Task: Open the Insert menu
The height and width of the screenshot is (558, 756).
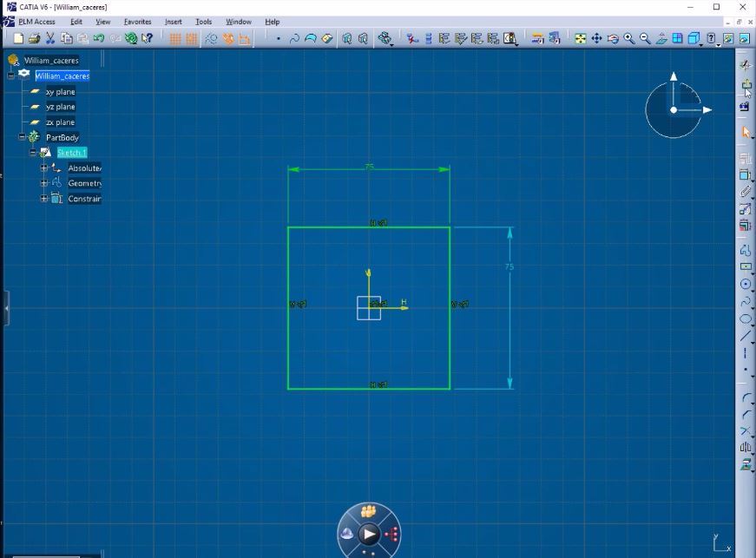Action: (x=173, y=22)
